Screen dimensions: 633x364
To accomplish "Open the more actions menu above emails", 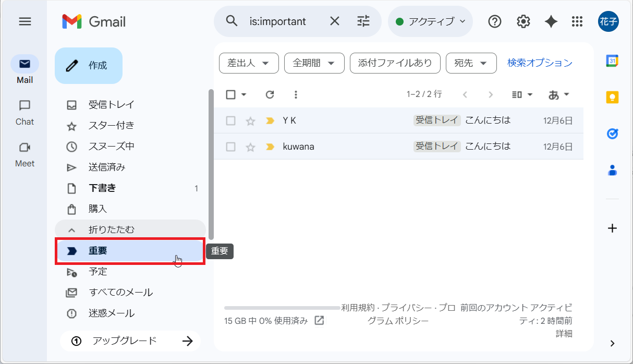I will pos(296,94).
